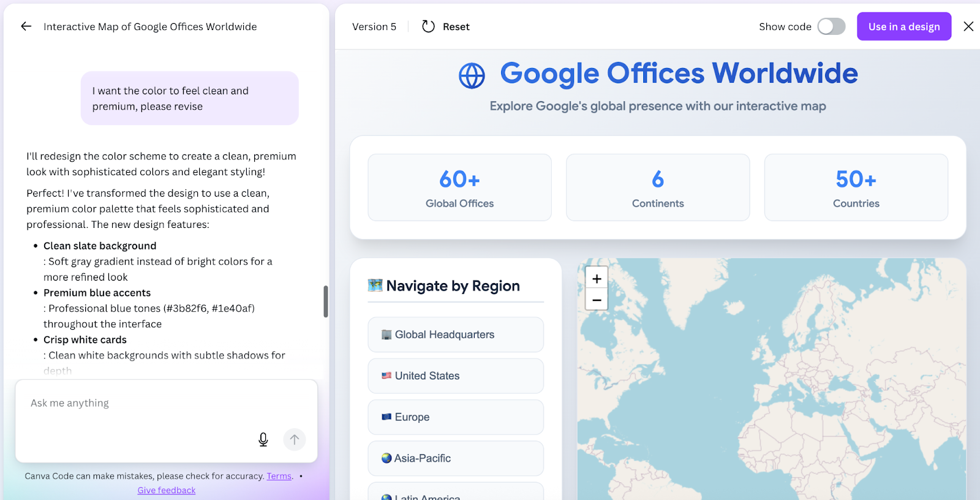Click the chat panel scrollbar thumb
The image size is (980, 500).
(326, 301)
